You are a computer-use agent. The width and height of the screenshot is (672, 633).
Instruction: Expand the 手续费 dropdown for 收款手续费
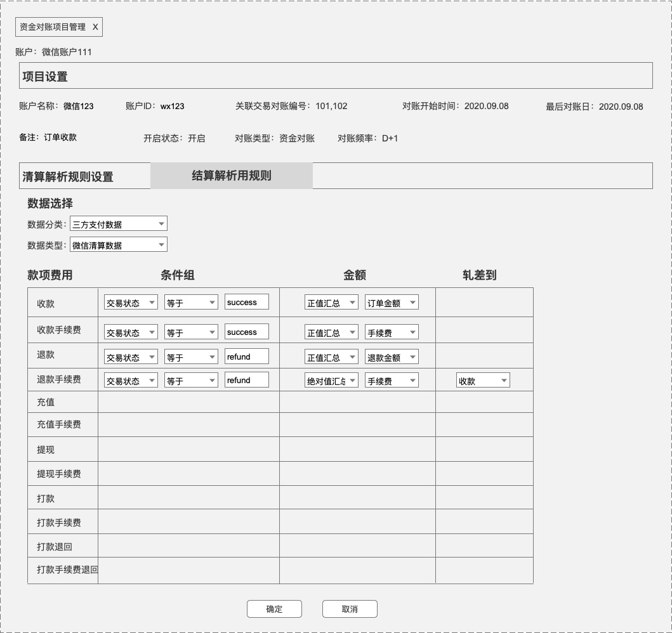(391, 331)
